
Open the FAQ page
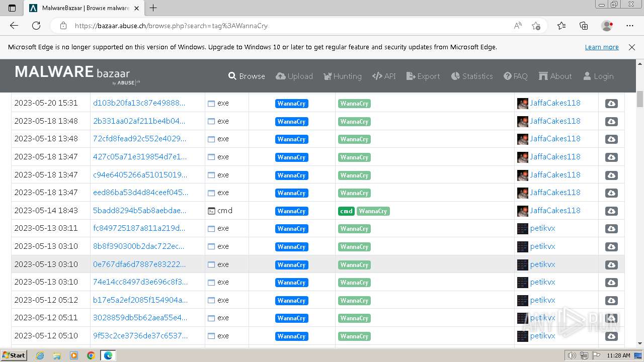click(x=516, y=76)
